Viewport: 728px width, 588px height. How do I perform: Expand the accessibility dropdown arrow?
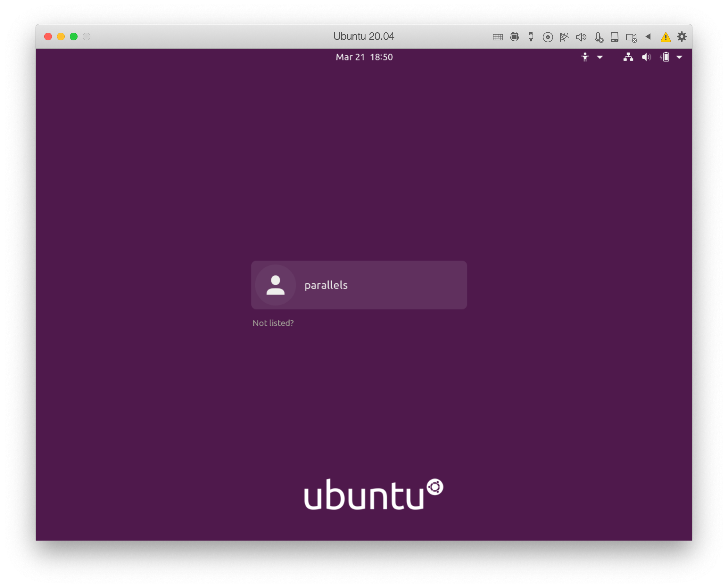(x=600, y=57)
